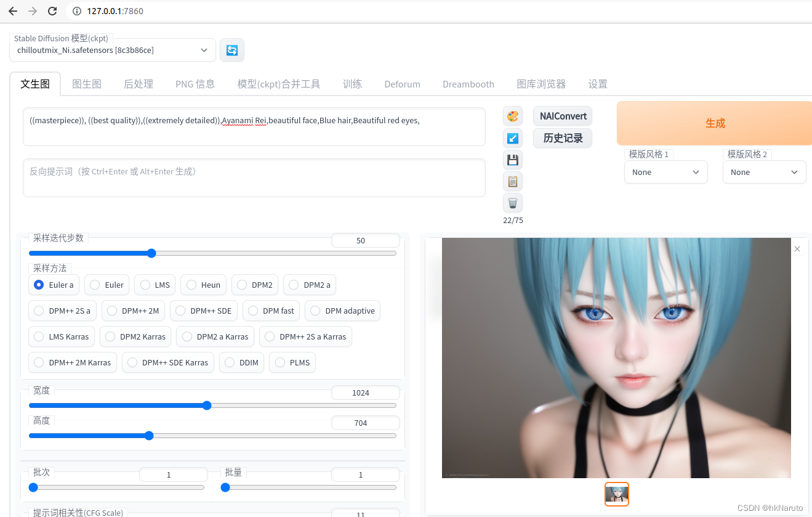Open the 图库浏览器 tab
This screenshot has width=812, height=517.
coord(541,84)
